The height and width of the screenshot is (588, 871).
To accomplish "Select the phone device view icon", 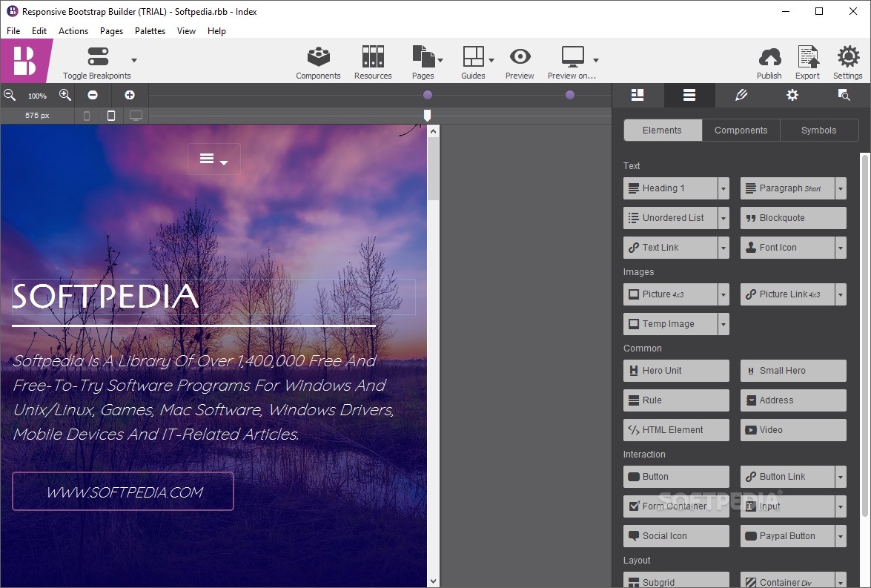I will pyautogui.click(x=87, y=116).
